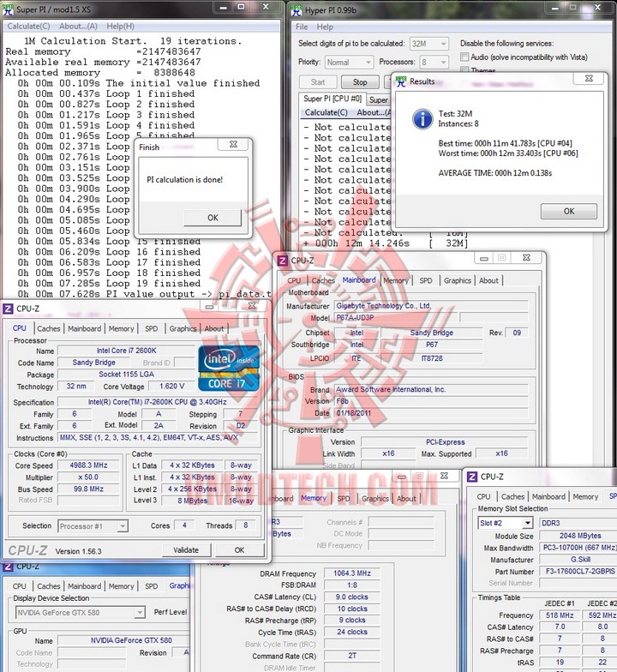The width and height of the screenshot is (617, 672).
Task: Select Memory tab in bottom-left CPU-Z Graphics window
Action: click(122, 586)
